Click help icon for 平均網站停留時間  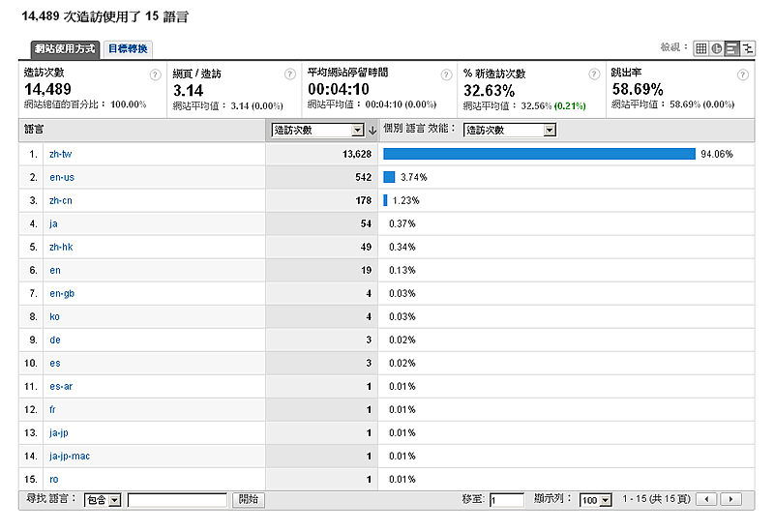tap(444, 74)
